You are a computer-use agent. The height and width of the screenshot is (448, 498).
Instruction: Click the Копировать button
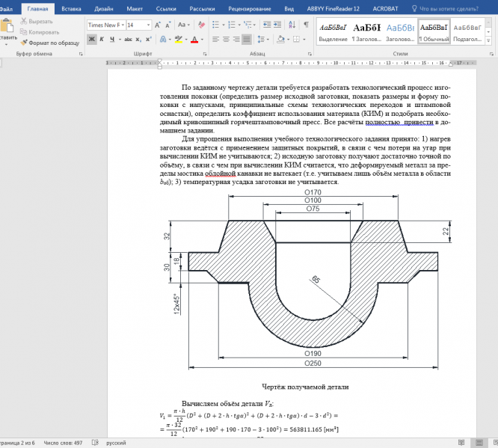coord(40,32)
